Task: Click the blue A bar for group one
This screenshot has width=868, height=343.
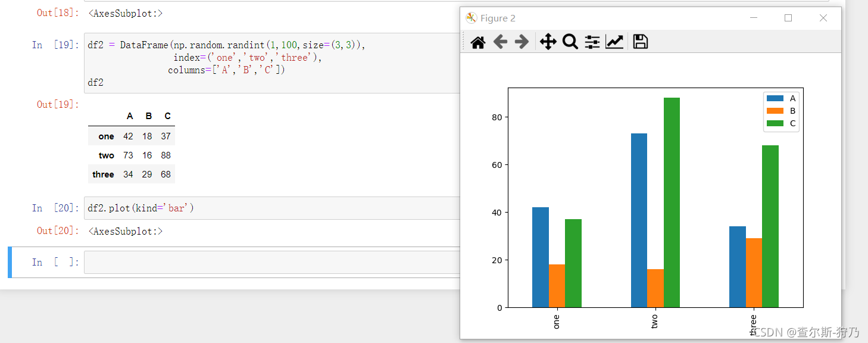Action: pos(541,257)
